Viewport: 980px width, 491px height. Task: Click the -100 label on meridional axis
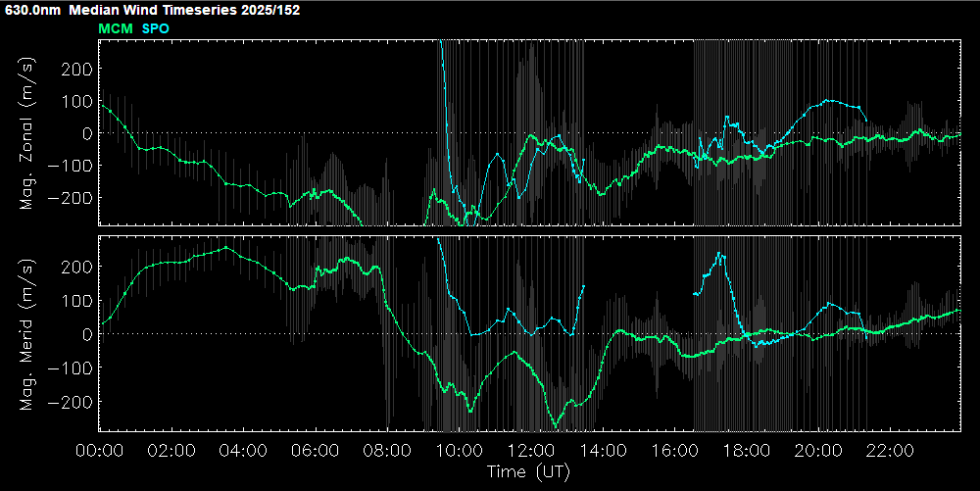click(71, 368)
